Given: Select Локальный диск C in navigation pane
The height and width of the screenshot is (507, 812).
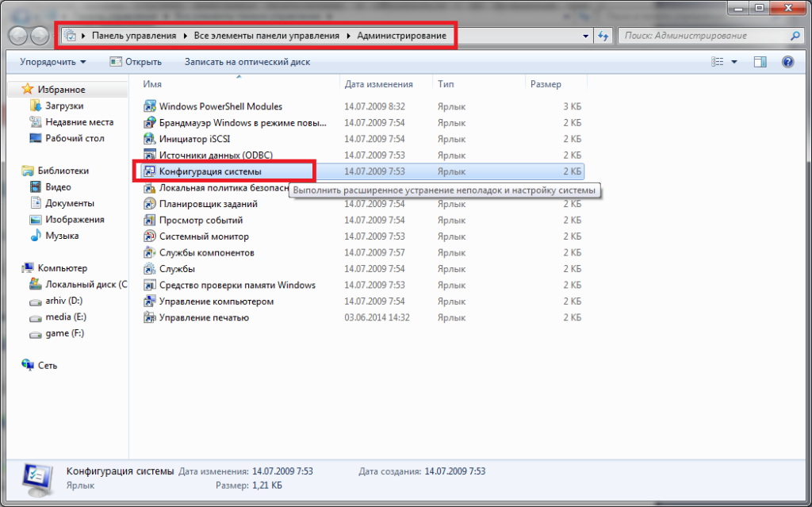Looking at the screenshot, I should (x=84, y=284).
